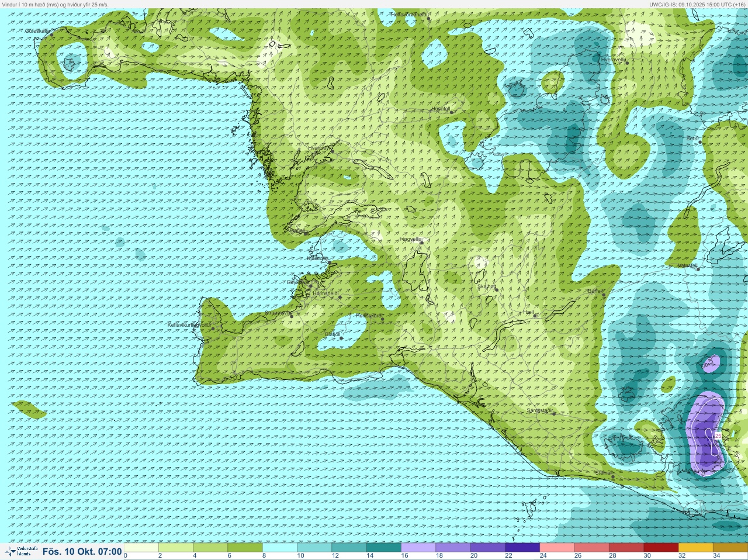Select the 6–8 m/s green legend swatch

click(245, 548)
